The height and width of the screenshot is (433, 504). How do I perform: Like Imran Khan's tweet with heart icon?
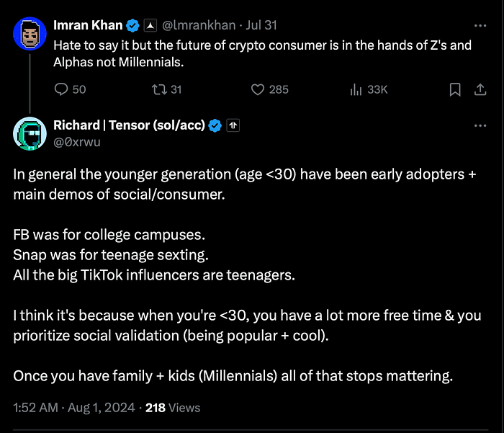tap(258, 89)
